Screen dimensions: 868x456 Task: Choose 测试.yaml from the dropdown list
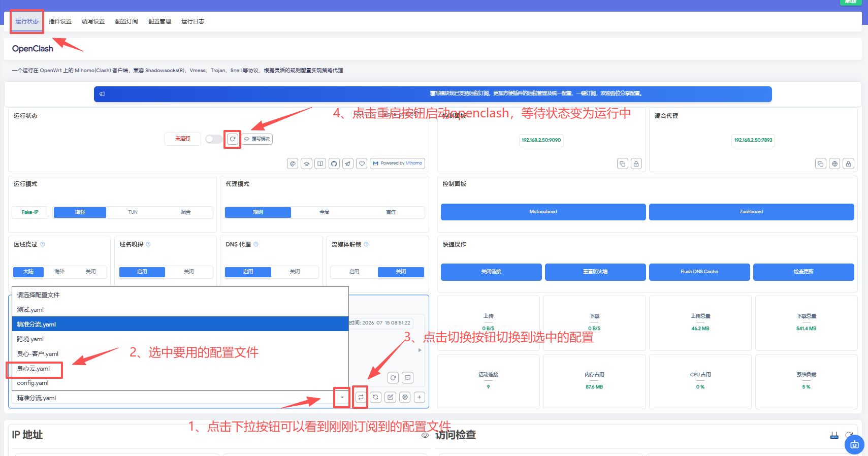tap(180, 309)
